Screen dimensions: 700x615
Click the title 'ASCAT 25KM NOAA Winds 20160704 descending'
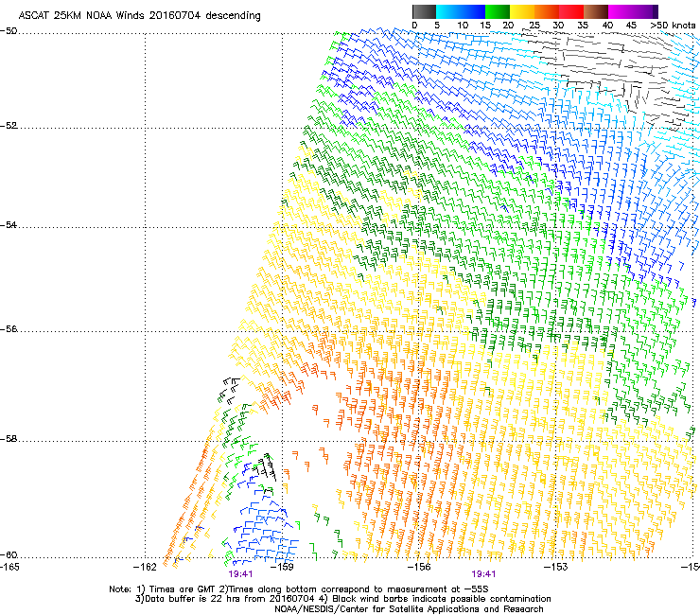pos(139,15)
